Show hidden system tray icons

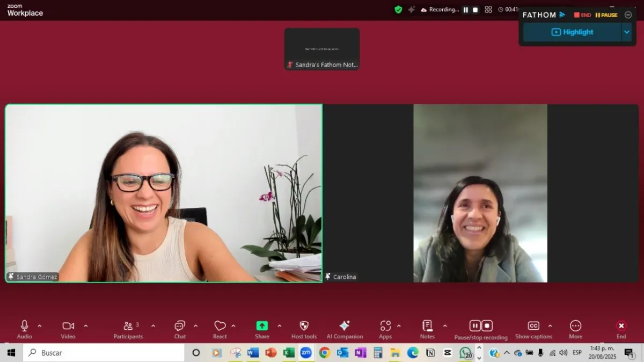pyautogui.click(x=507, y=353)
